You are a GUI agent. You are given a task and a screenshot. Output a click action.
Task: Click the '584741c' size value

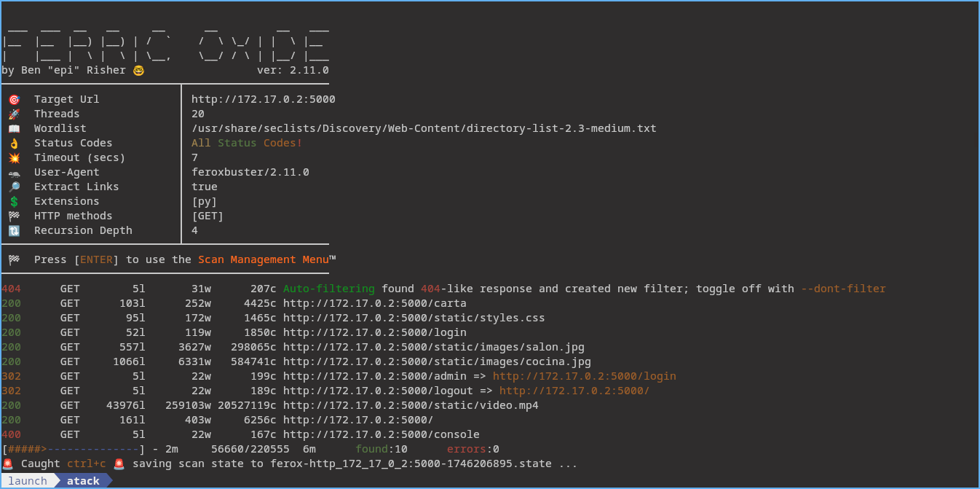(253, 361)
